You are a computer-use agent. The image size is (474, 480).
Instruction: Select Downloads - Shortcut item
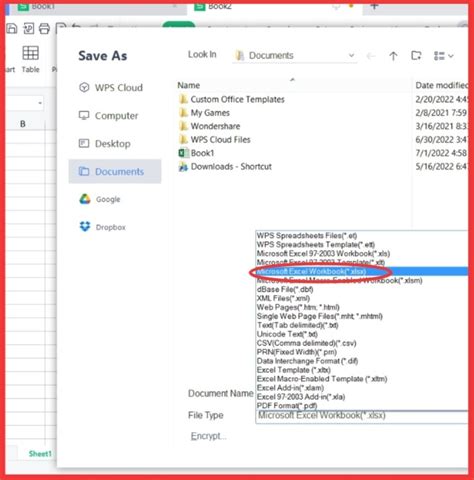click(x=225, y=166)
